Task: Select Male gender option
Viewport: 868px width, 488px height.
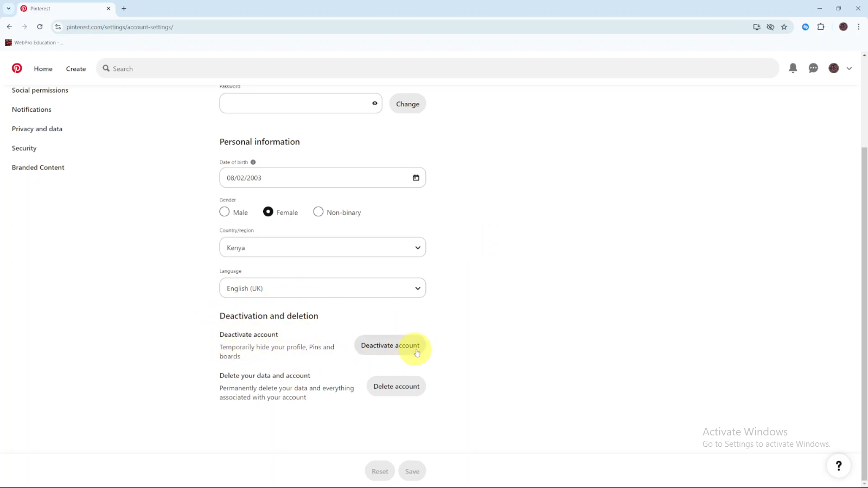Action: coord(225,211)
